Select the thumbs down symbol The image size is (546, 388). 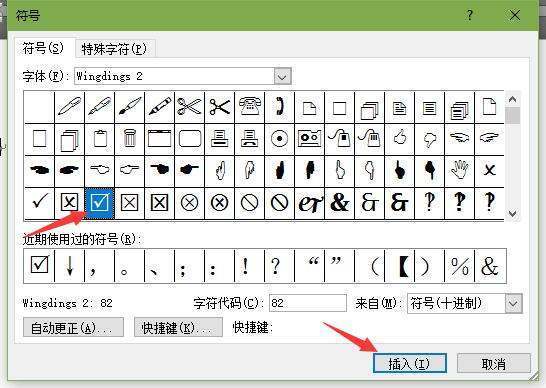430,139
